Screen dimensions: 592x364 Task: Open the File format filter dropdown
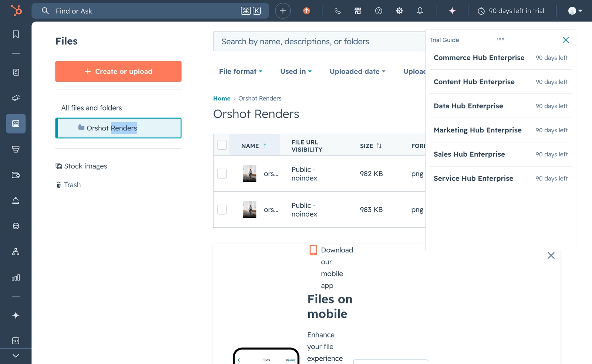(240, 71)
